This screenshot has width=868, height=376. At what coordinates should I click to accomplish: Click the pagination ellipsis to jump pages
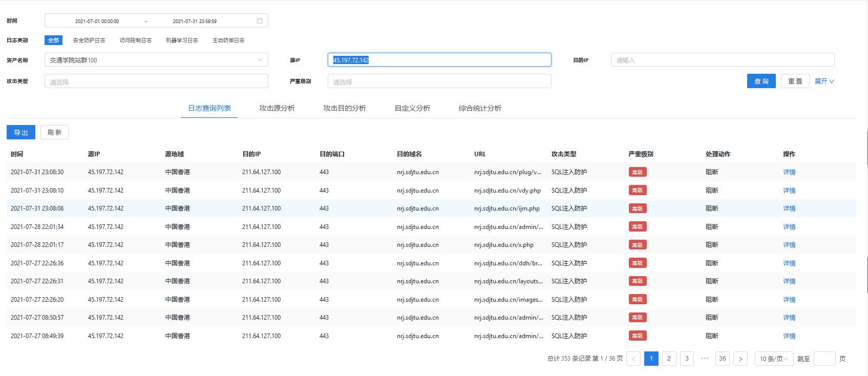click(705, 359)
